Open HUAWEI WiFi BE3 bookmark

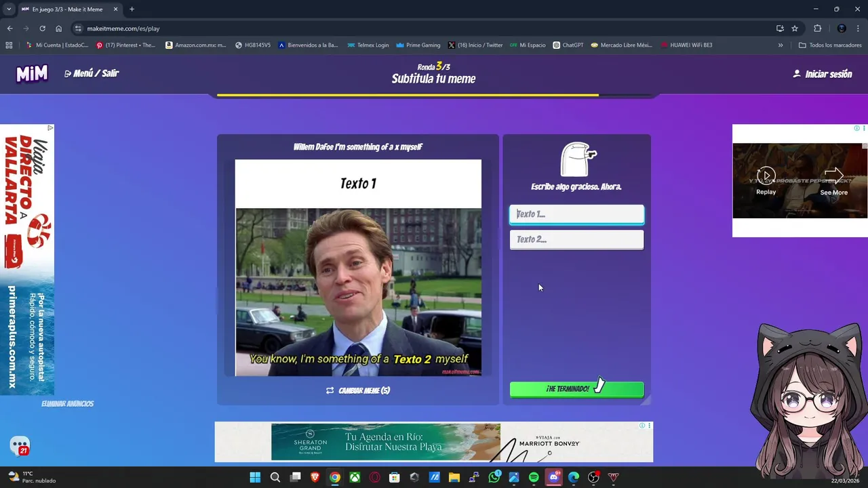(x=686, y=45)
